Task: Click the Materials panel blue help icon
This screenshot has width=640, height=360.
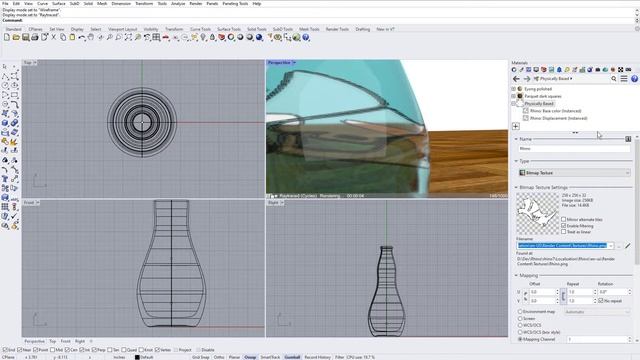Action: pos(634,79)
